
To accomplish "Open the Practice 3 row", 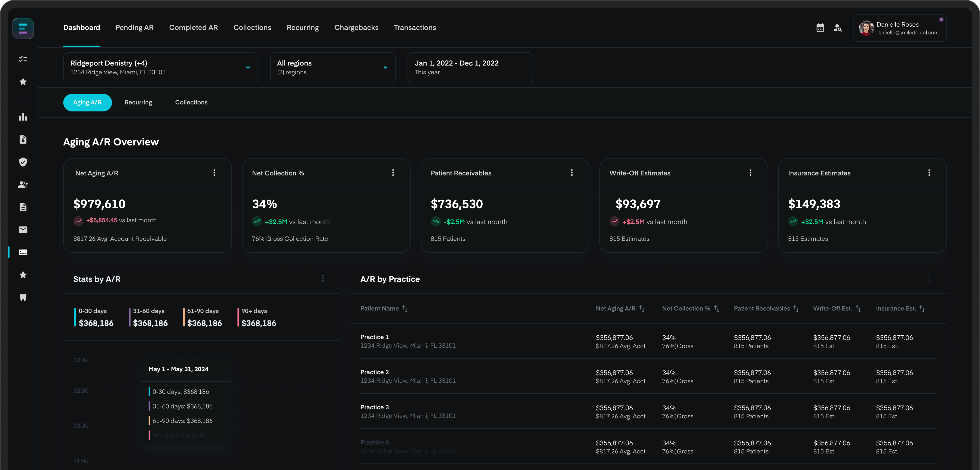I will pos(648,411).
